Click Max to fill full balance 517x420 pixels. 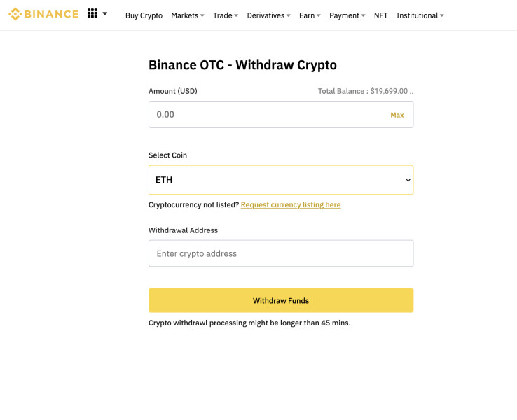pyautogui.click(x=397, y=115)
